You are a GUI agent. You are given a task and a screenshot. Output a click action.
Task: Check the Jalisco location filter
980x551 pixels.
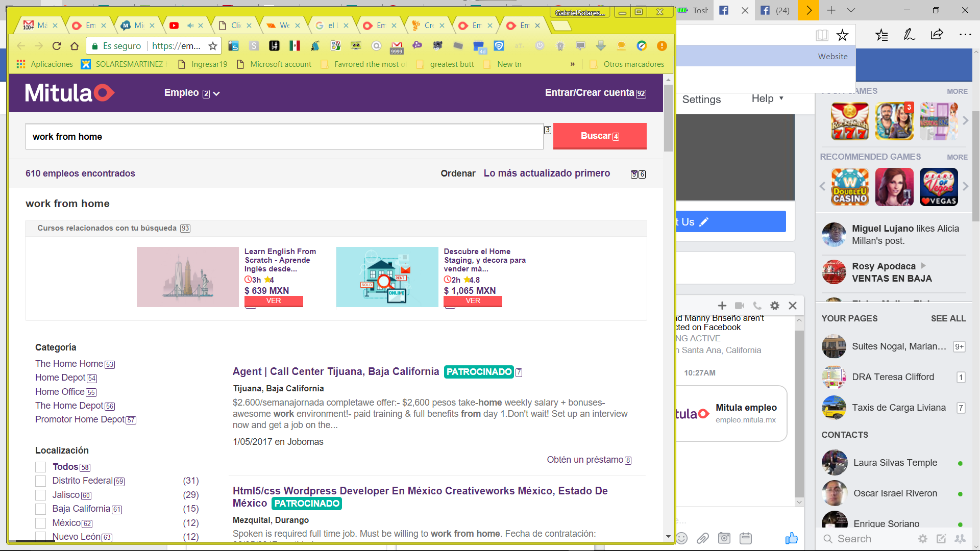click(40, 495)
